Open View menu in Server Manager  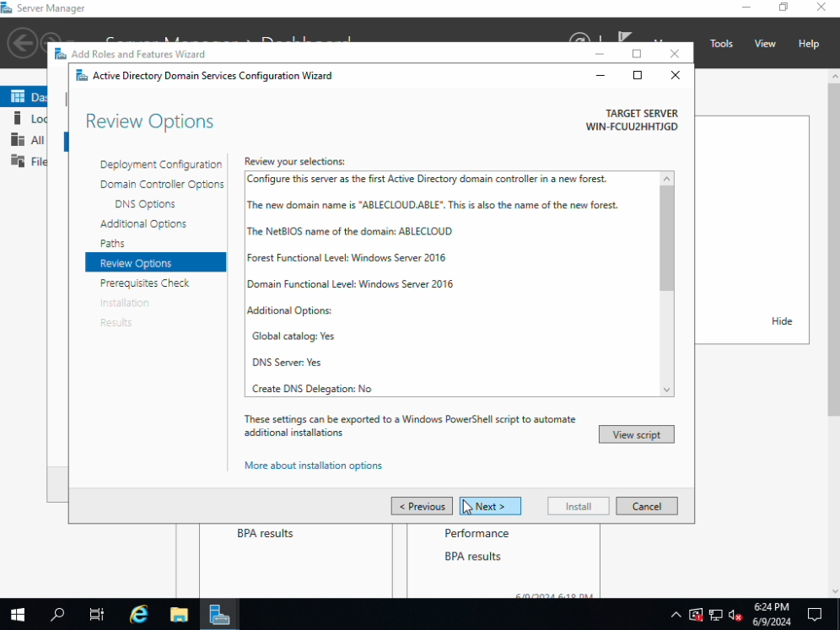764,44
